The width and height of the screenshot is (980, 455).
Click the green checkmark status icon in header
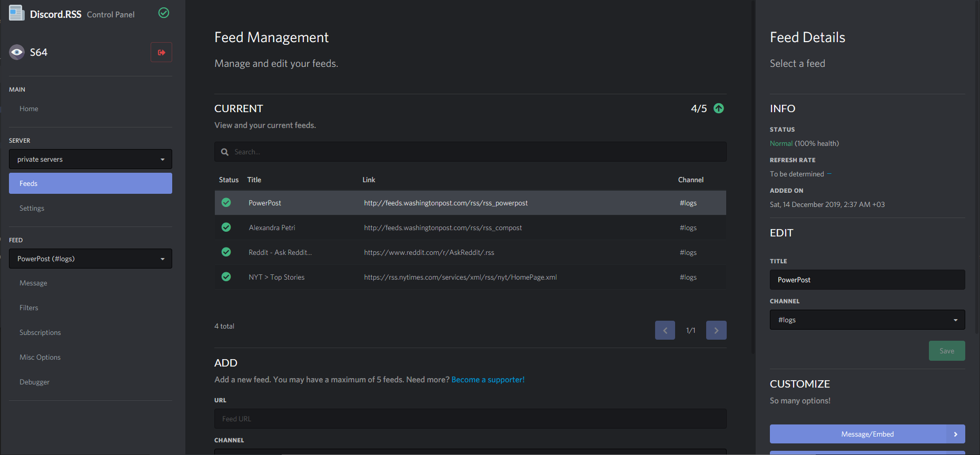pos(164,13)
